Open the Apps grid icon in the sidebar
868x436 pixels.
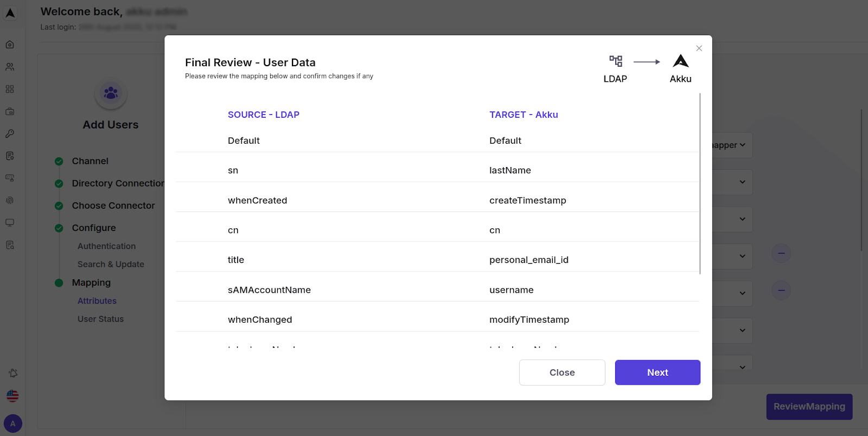tap(10, 89)
